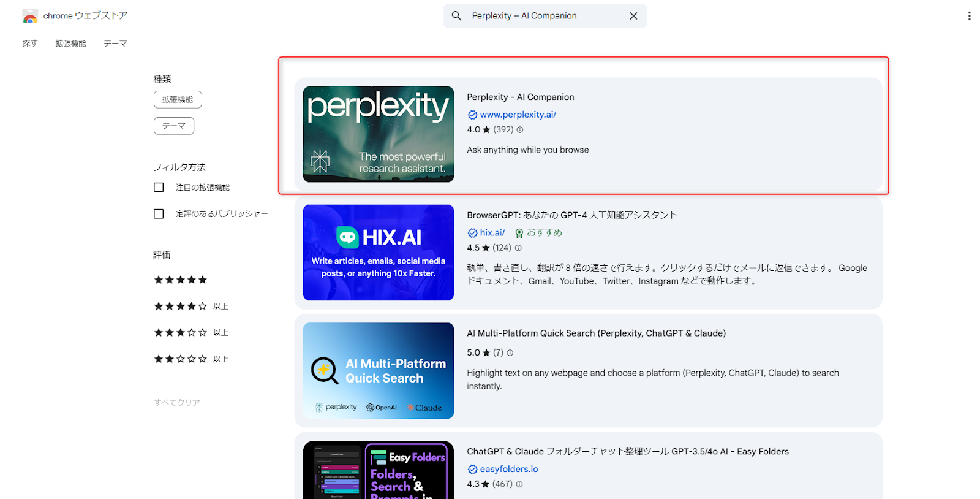The width and height of the screenshot is (980, 499).
Task: Open the three-dot more menu
Action: 969,16
